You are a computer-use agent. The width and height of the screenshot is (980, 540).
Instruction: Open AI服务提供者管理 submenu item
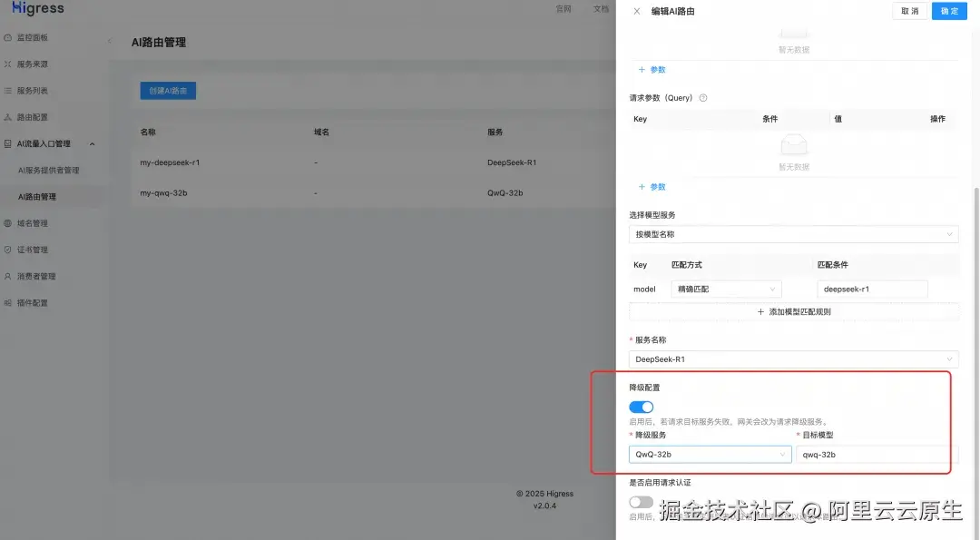tap(49, 170)
